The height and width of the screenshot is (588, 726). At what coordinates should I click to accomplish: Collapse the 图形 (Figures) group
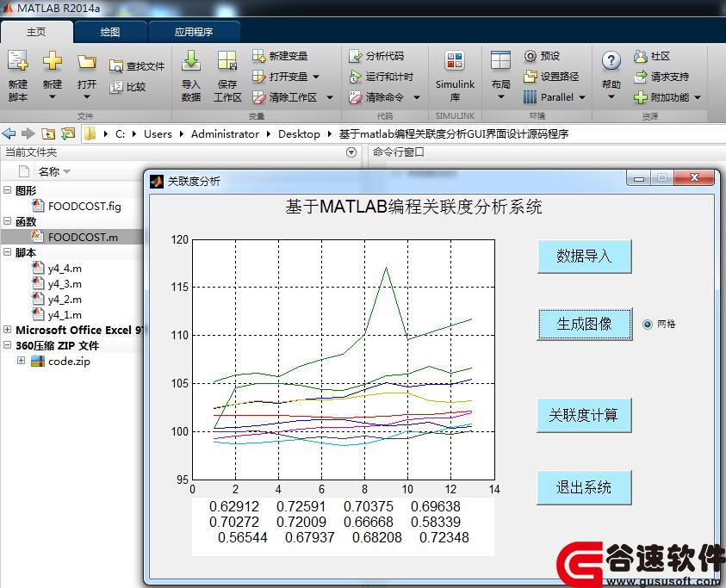tap(8, 189)
